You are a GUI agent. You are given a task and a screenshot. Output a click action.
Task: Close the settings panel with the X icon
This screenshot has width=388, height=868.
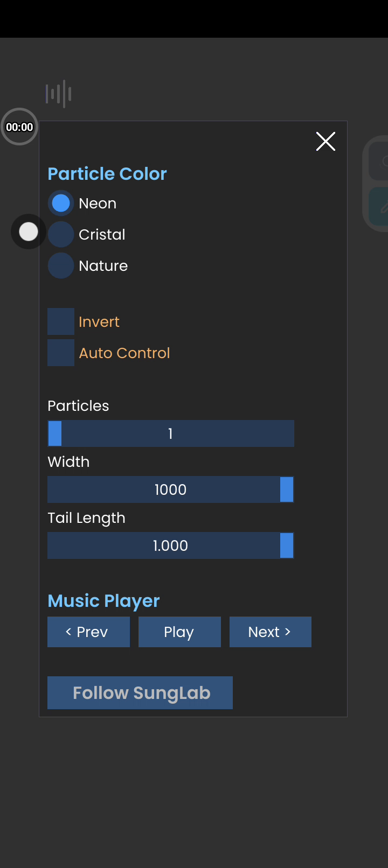point(325,142)
